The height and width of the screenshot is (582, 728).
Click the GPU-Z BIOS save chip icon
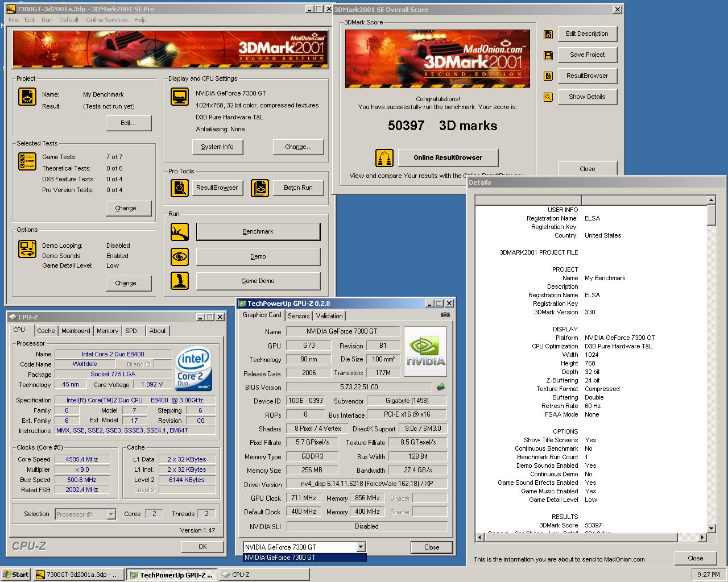[441, 387]
